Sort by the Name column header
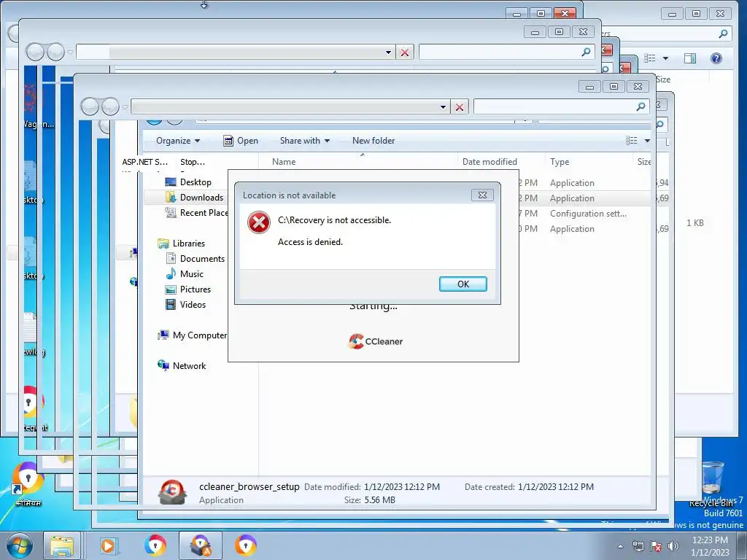Image resolution: width=747 pixels, height=560 pixels. coord(284,162)
